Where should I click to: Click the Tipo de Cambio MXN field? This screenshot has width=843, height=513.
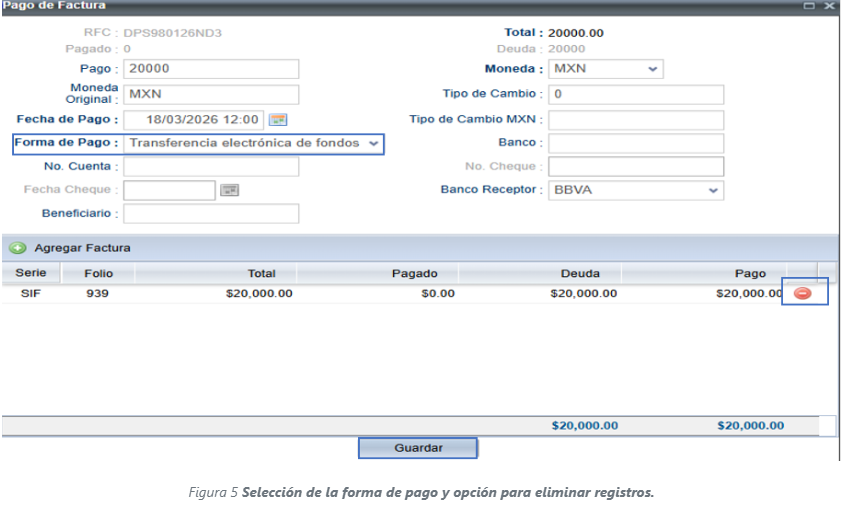(x=635, y=119)
